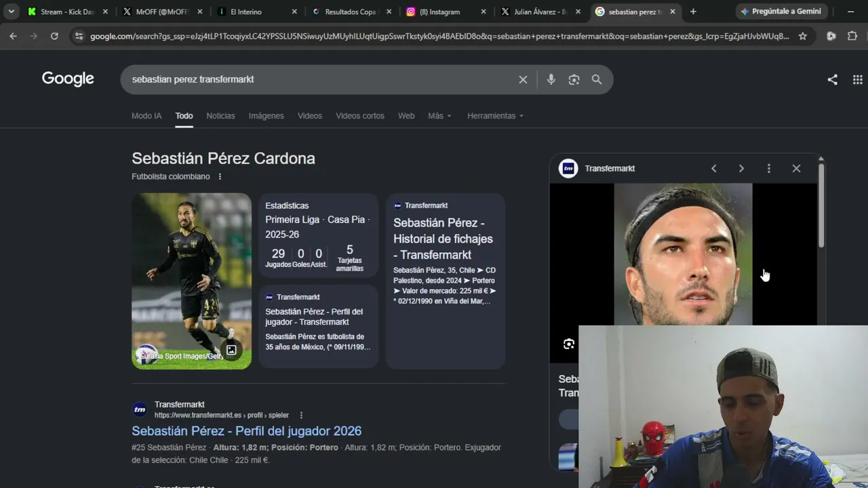This screenshot has height=488, width=868.
Task: Click the preview panel vertical scrollbar
Action: pyautogui.click(x=821, y=205)
